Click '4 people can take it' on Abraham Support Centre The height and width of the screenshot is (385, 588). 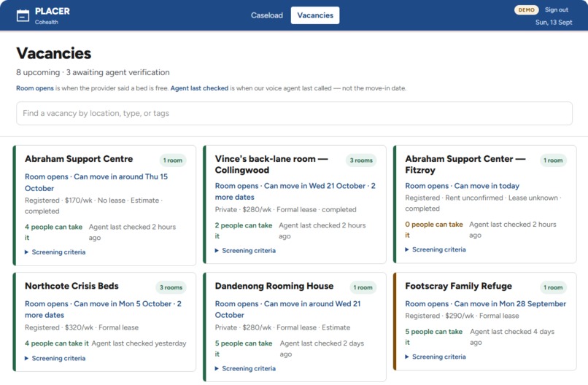pyautogui.click(x=54, y=232)
